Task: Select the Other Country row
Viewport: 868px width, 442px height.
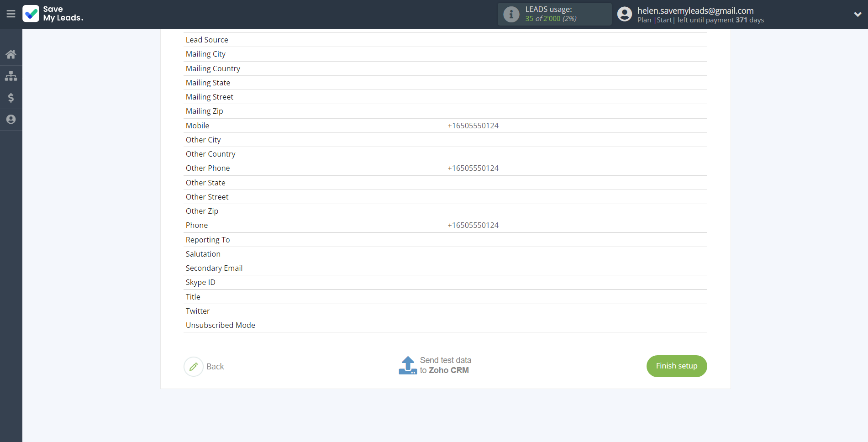Action: (445, 154)
